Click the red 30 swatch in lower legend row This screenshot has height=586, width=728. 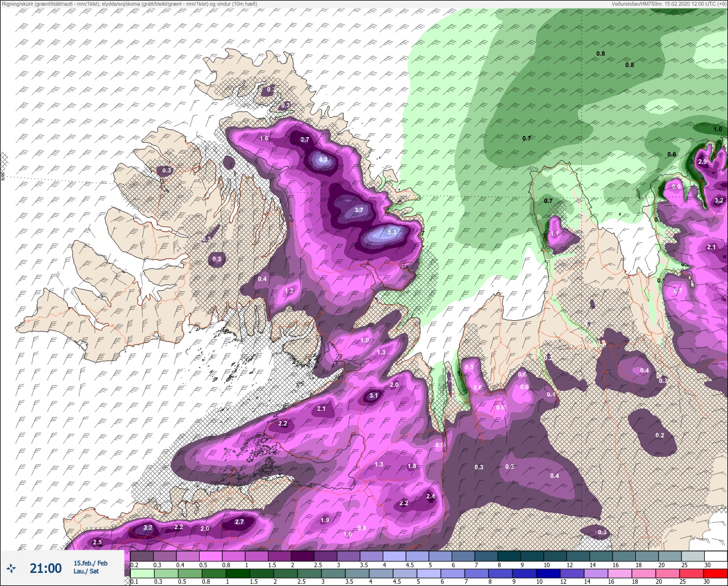[x=715, y=573]
